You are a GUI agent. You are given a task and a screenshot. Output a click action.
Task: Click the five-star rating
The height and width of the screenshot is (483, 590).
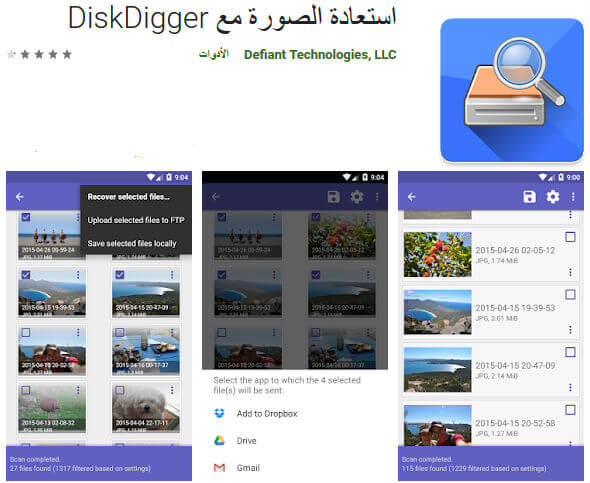(40, 55)
